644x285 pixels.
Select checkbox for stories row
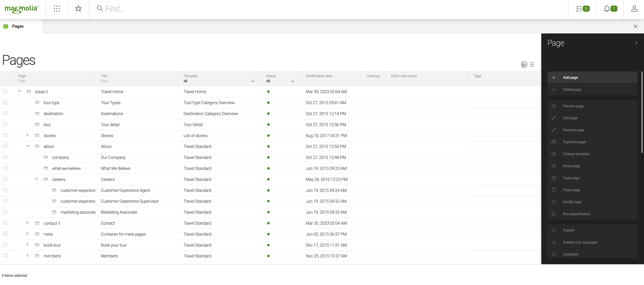coord(5,135)
